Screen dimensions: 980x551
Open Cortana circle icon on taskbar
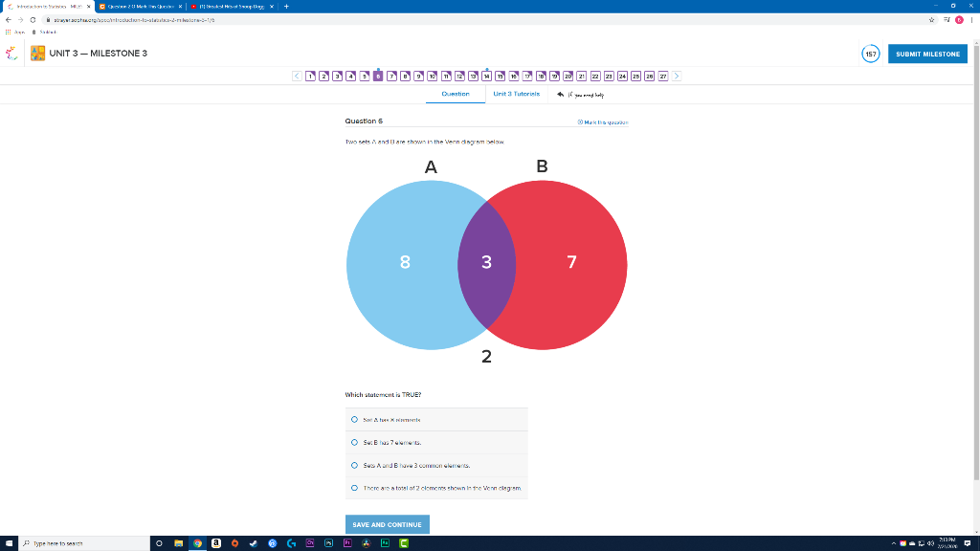(160, 543)
